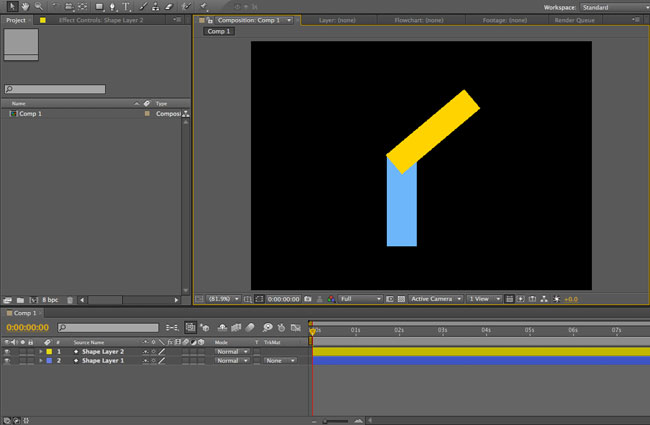
Task: Click the 8 bpc color depth button
Action: [x=50, y=300]
